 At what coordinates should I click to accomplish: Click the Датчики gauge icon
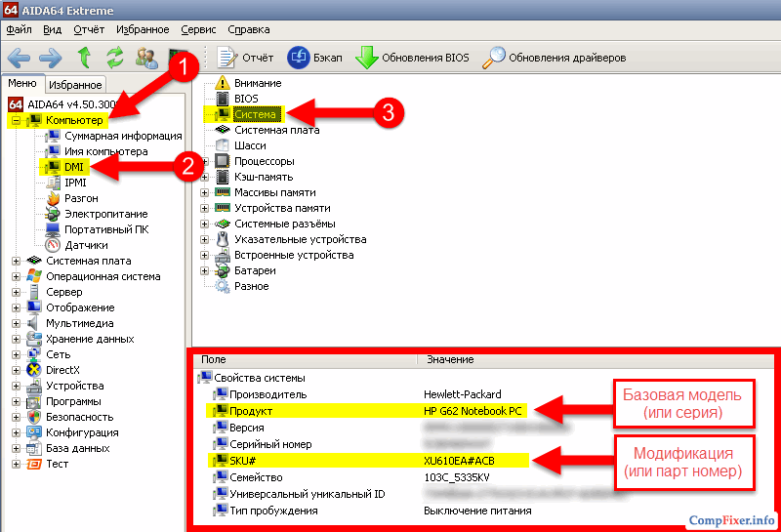[53, 245]
